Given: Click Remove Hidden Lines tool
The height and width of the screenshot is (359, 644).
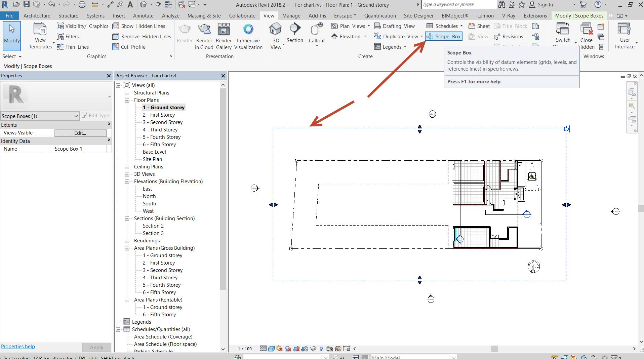Looking at the screenshot, I should pyautogui.click(x=142, y=37).
